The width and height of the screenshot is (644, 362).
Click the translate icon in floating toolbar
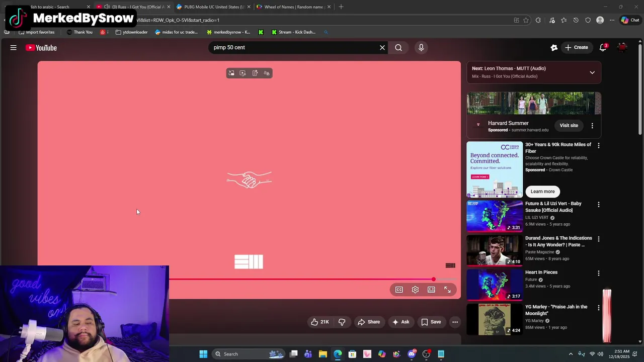[267, 73]
